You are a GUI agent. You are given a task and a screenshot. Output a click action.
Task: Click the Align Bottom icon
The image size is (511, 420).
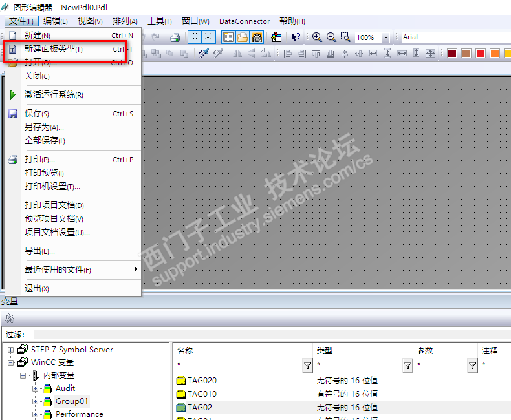[x=331, y=53]
